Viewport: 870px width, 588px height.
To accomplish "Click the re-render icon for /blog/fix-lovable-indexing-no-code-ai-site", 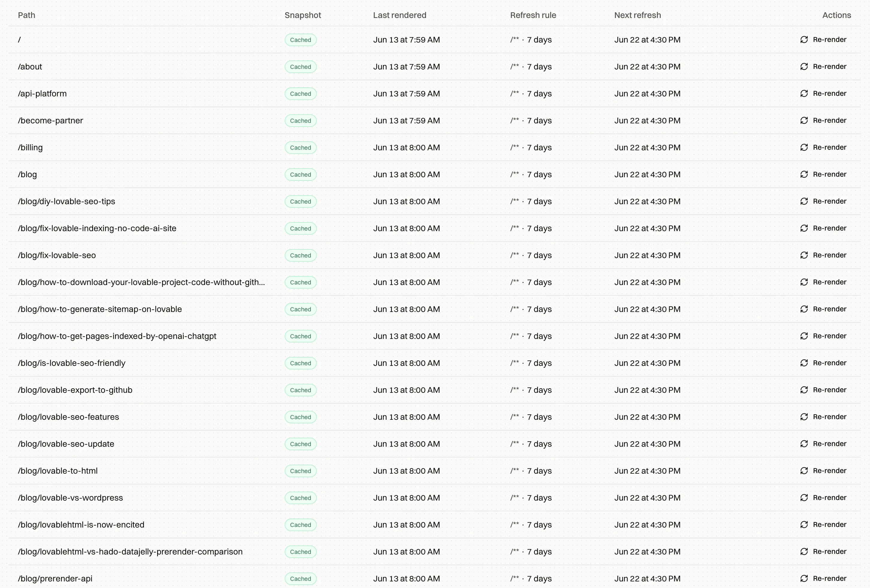I will point(804,228).
